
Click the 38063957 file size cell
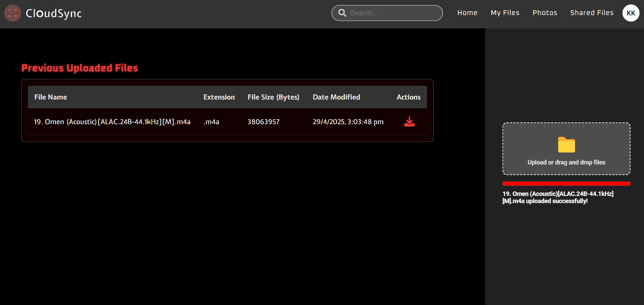(x=263, y=122)
